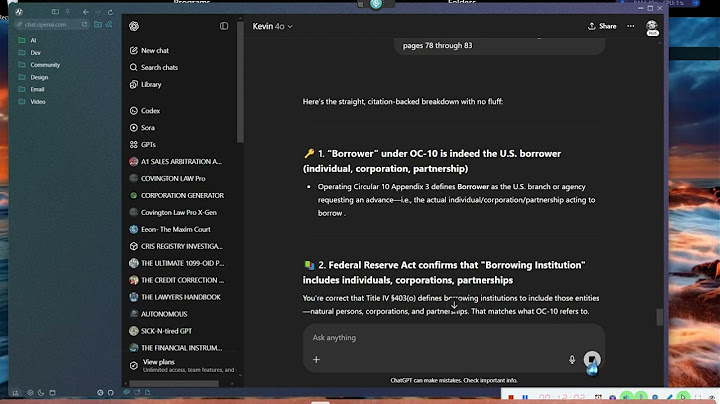
Task: Share the current conversation
Action: [x=602, y=26]
